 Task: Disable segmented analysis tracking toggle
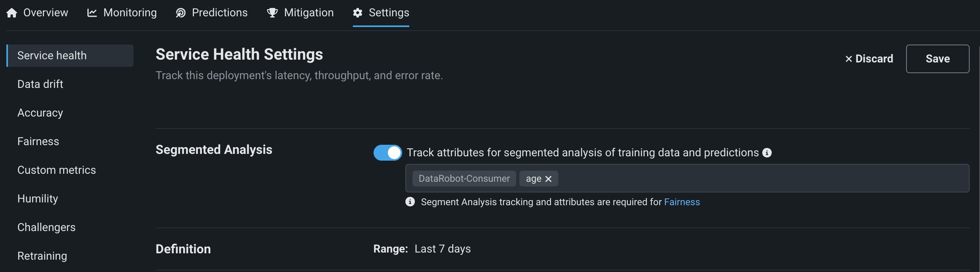pyautogui.click(x=387, y=153)
